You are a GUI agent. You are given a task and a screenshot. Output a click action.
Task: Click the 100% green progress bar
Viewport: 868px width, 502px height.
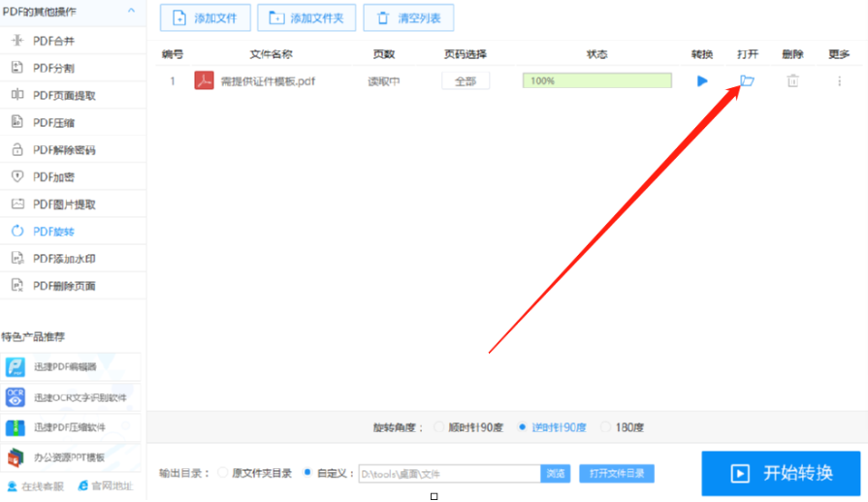click(x=597, y=80)
